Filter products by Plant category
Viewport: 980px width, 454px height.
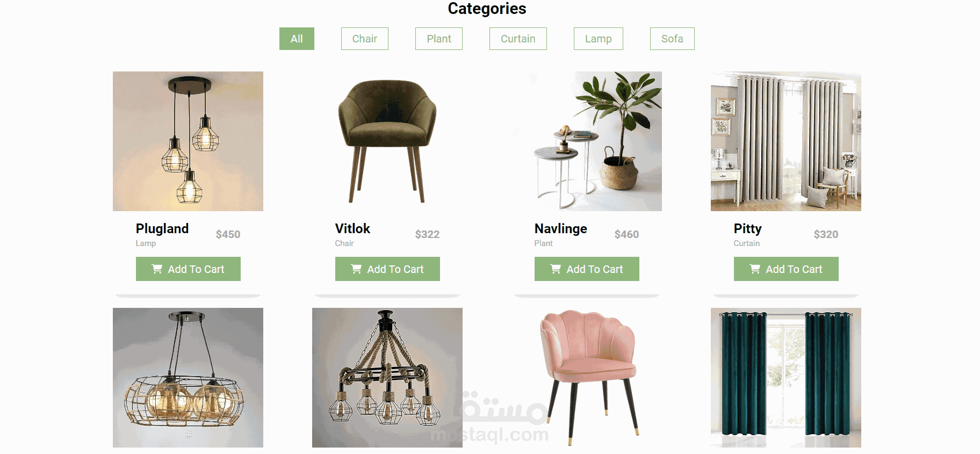click(439, 39)
